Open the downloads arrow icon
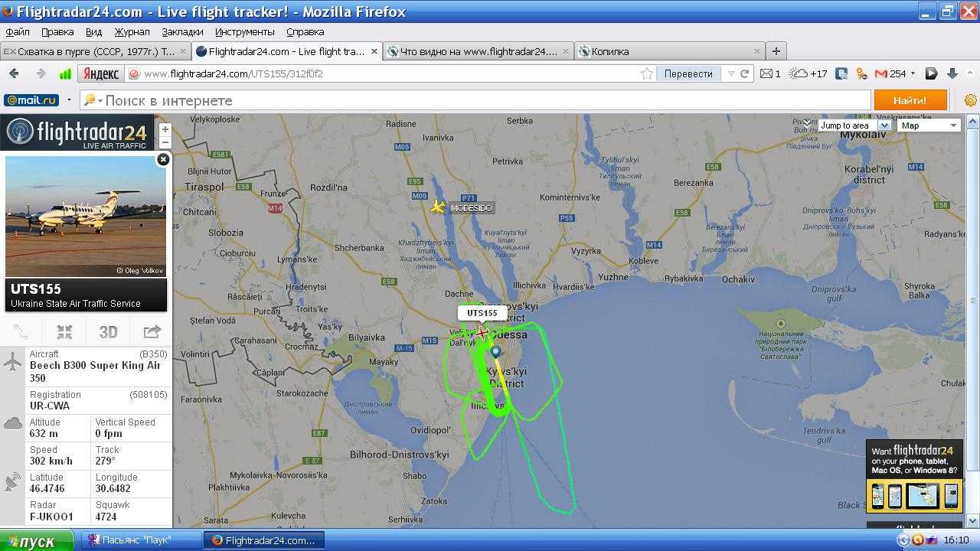The height and width of the screenshot is (551, 980). click(952, 73)
